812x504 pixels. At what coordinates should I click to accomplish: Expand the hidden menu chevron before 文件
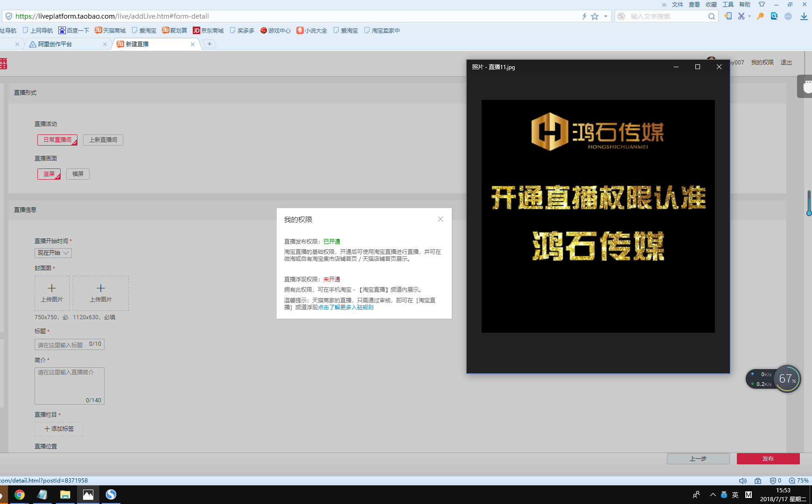coord(664,5)
